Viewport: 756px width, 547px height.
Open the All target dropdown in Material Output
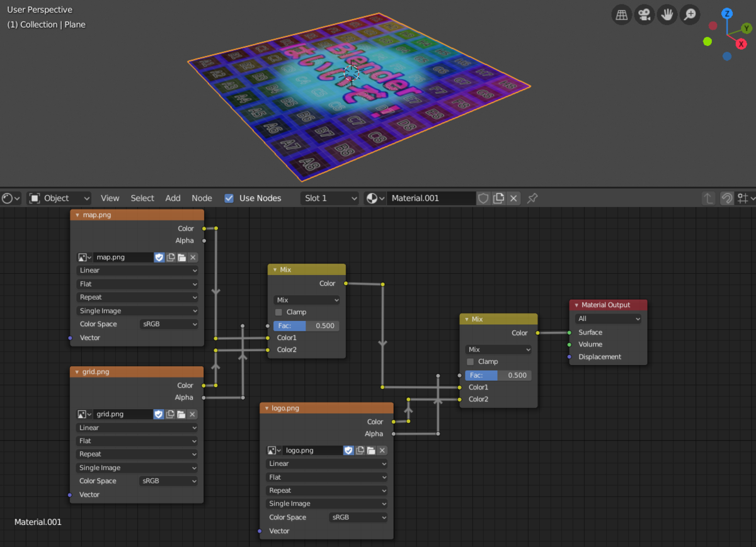click(x=608, y=319)
